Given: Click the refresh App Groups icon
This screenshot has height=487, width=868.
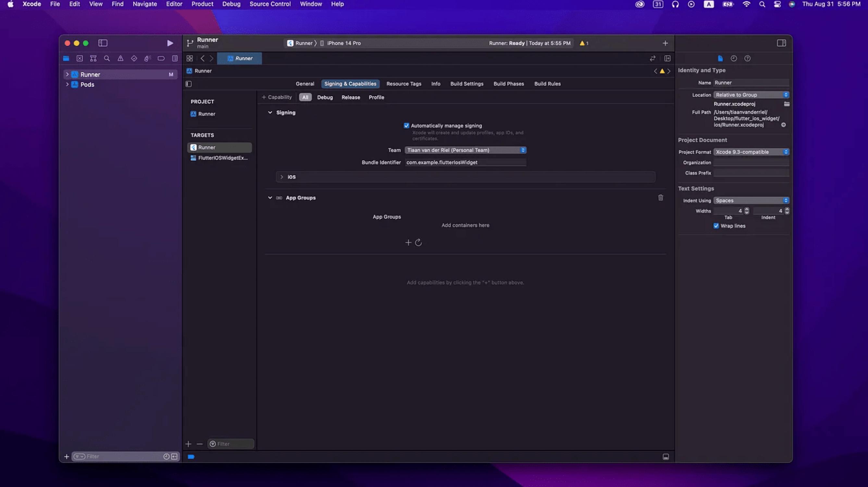Looking at the screenshot, I should click(x=418, y=243).
